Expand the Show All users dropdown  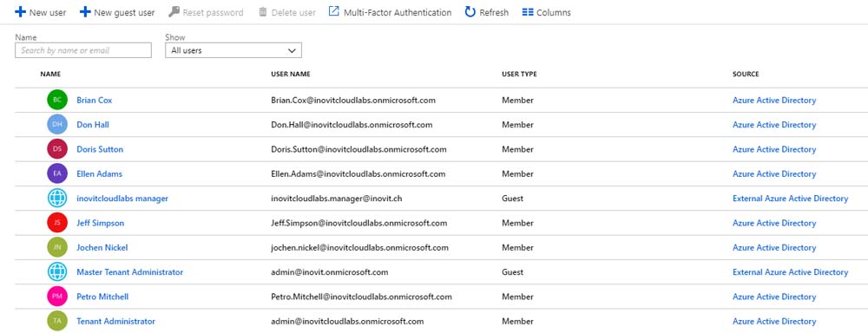coord(233,50)
